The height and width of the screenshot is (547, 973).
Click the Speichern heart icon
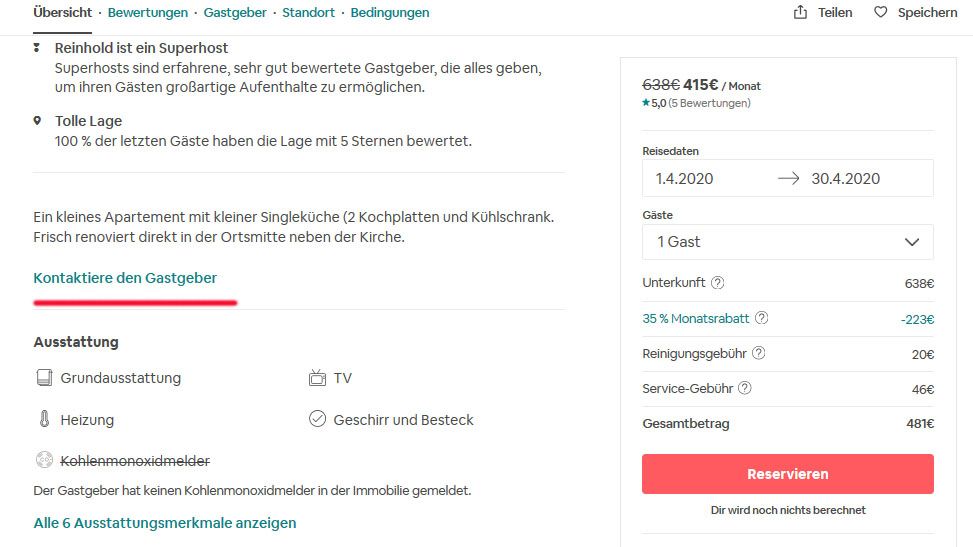tap(880, 13)
